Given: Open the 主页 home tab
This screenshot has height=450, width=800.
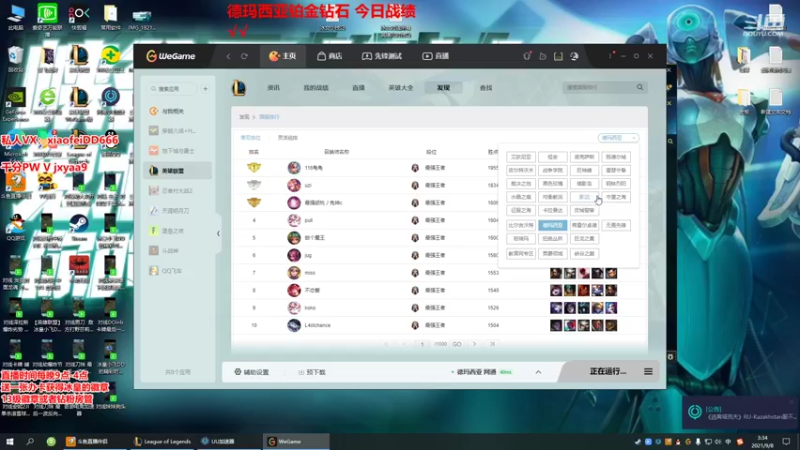Looking at the screenshot, I should [283, 56].
